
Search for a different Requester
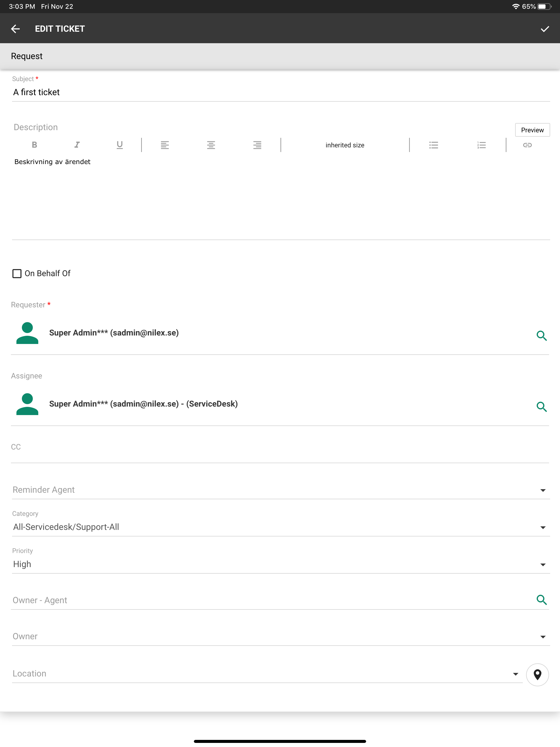(x=541, y=336)
